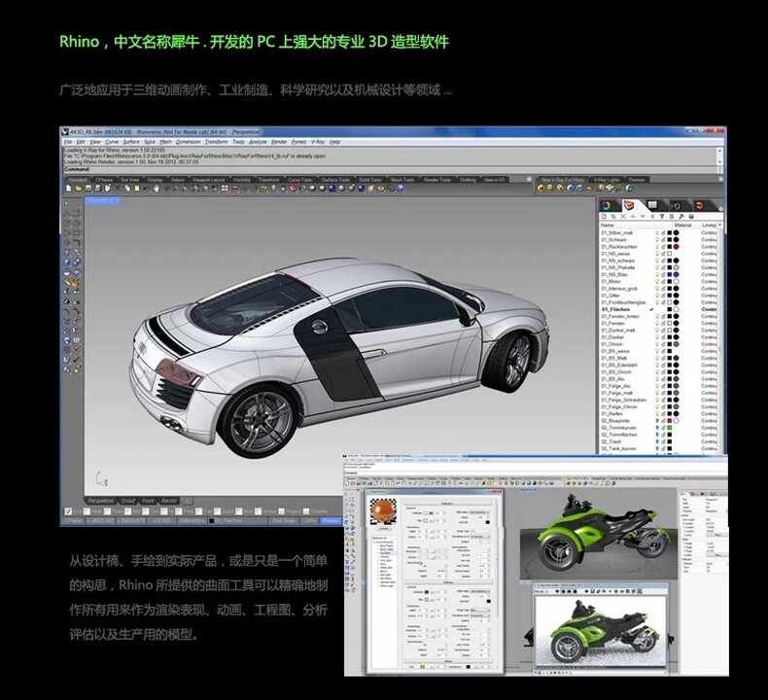The width and height of the screenshot is (768, 700).
Task: Open the Perspective viewport title dropdown
Action: [x=102, y=200]
